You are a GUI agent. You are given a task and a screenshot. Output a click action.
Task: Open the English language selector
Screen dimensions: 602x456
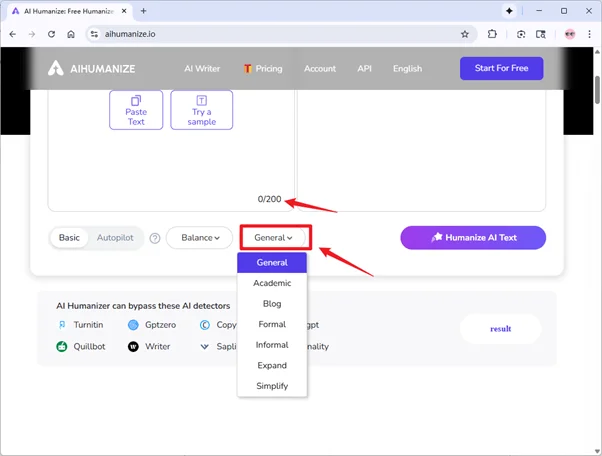(407, 69)
